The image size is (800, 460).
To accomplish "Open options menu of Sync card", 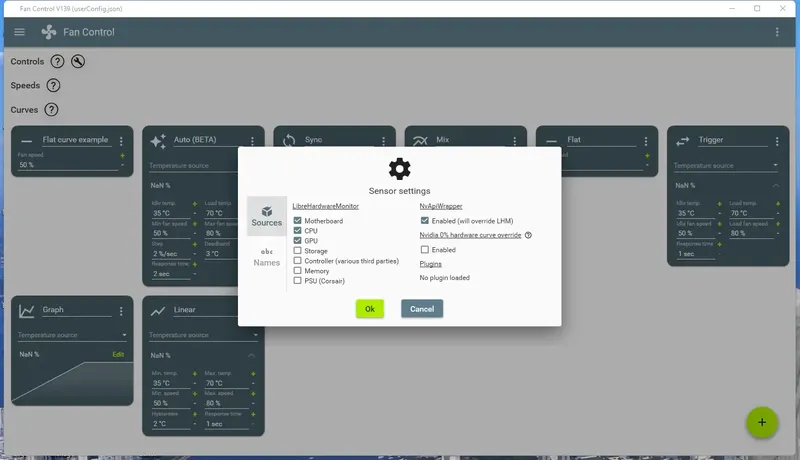I will coord(383,141).
